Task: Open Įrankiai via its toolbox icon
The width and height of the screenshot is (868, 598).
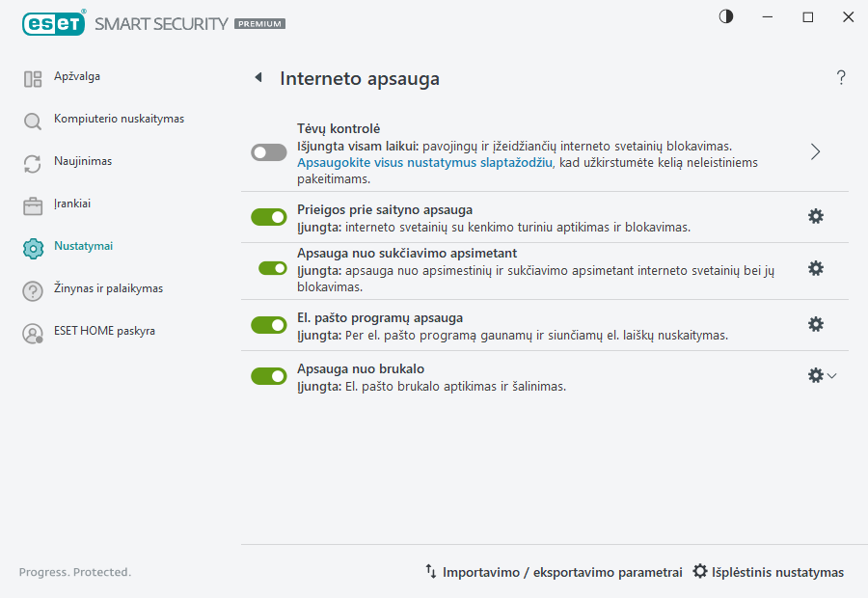Action: pyautogui.click(x=32, y=204)
